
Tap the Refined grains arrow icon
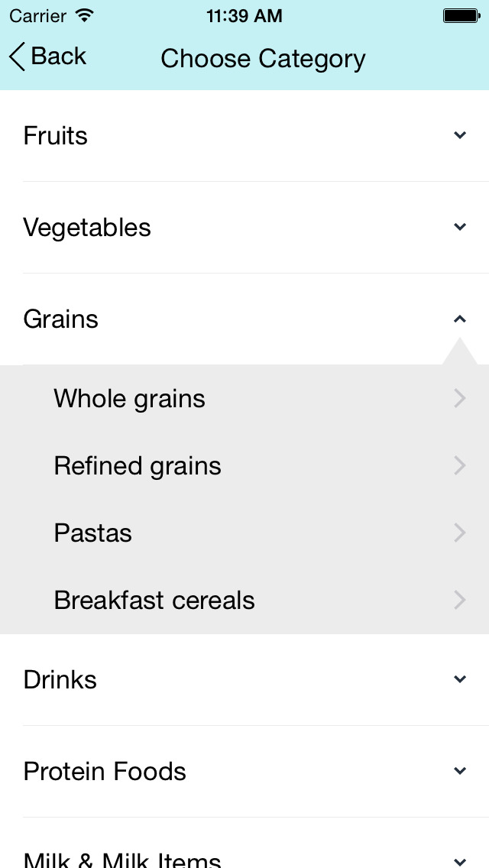[460, 465]
